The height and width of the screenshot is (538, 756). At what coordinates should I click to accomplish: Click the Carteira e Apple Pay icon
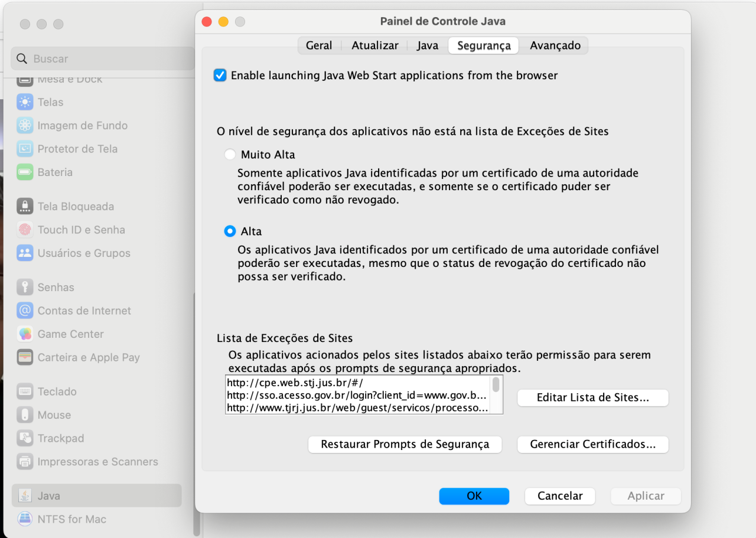pos(25,357)
